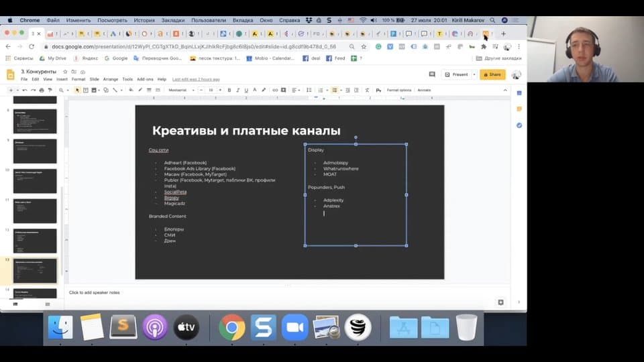Click 'Click to add speaker notes' field
The width and height of the screenshot is (644, 362).
click(x=95, y=293)
